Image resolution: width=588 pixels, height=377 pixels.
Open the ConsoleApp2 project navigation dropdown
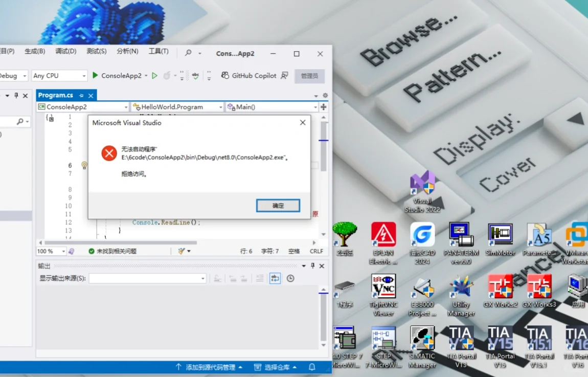coord(83,107)
